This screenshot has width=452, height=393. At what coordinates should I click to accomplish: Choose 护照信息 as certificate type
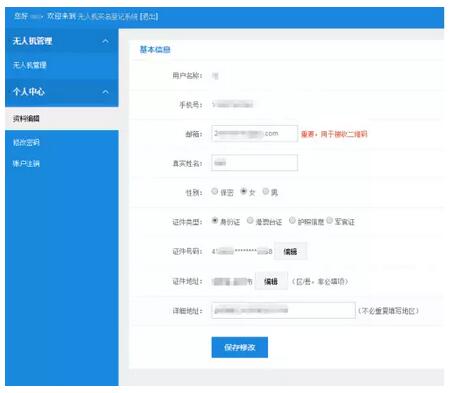292,221
